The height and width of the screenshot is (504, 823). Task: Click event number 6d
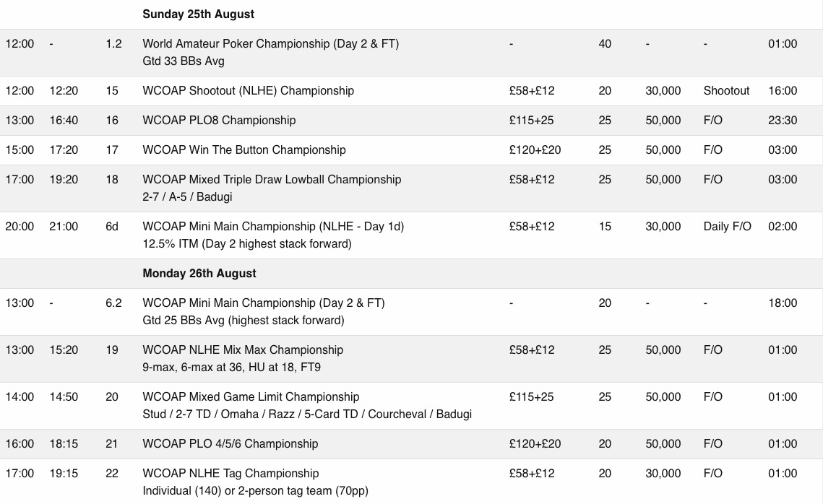click(112, 227)
